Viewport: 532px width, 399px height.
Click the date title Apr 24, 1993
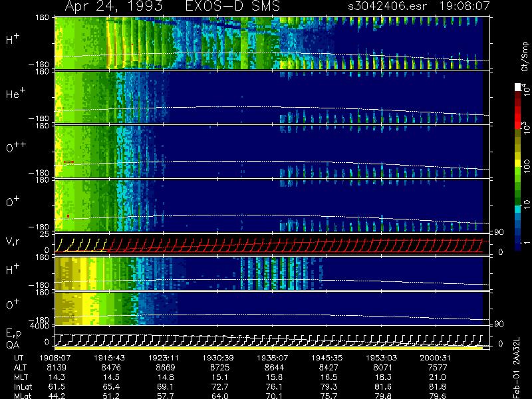point(113,7)
